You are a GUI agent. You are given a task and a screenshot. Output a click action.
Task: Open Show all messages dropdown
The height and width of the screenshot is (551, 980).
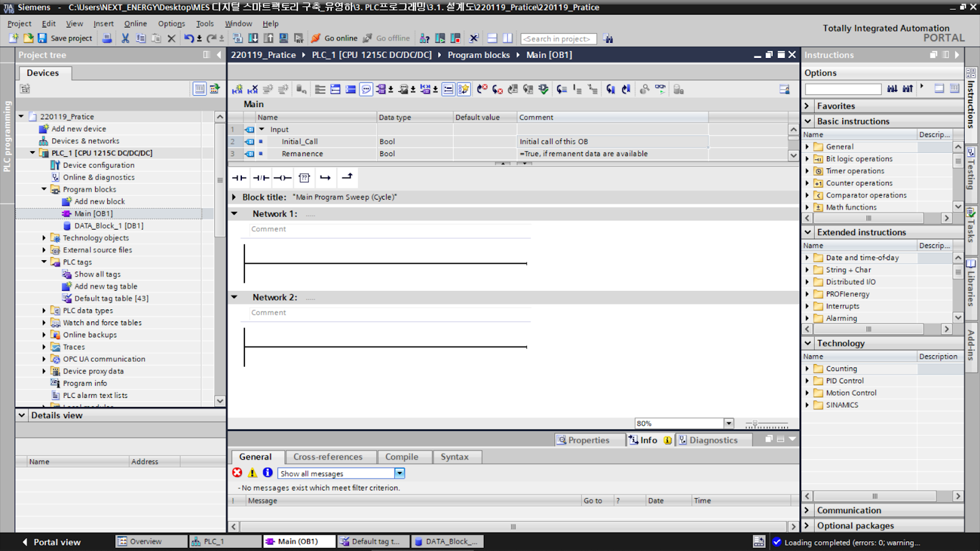399,473
